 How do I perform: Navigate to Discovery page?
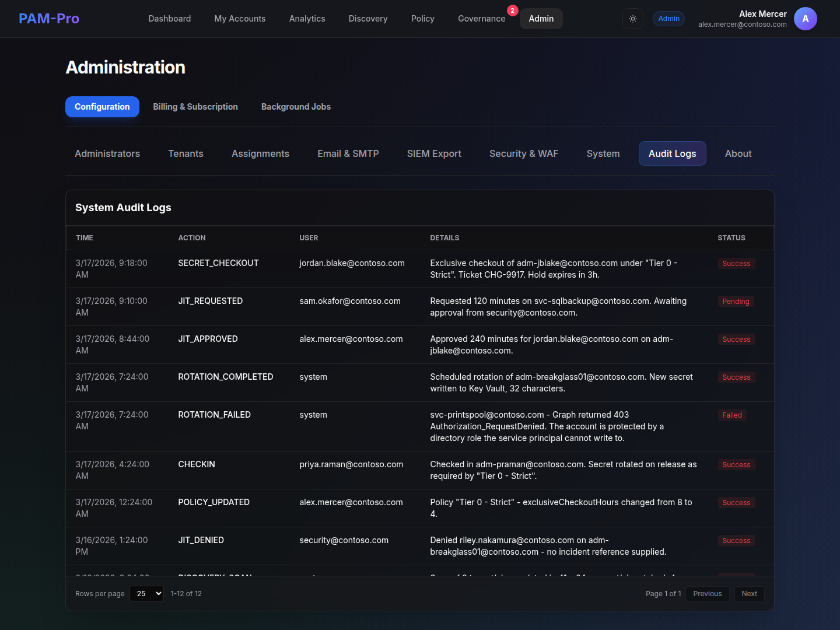pos(368,19)
